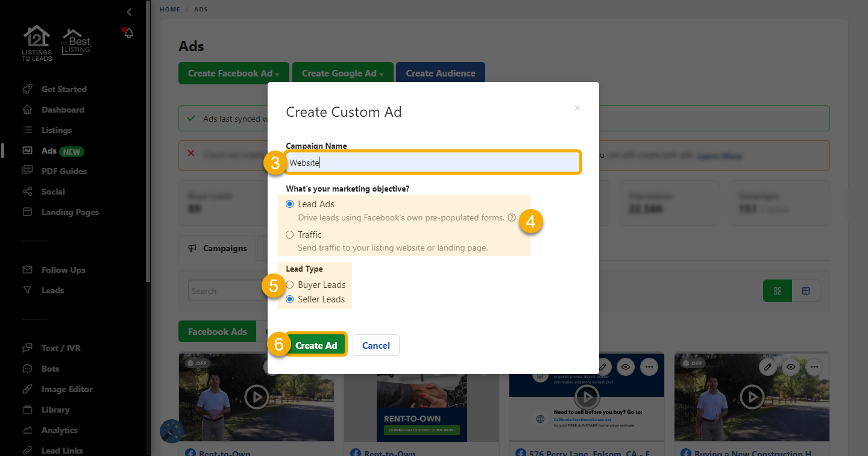Open the Create Audience page
The width and height of the screenshot is (868, 456).
[440, 73]
